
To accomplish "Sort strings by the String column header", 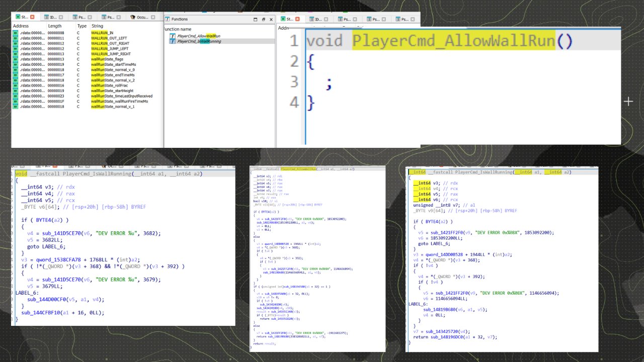I will [x=97, y=26].
